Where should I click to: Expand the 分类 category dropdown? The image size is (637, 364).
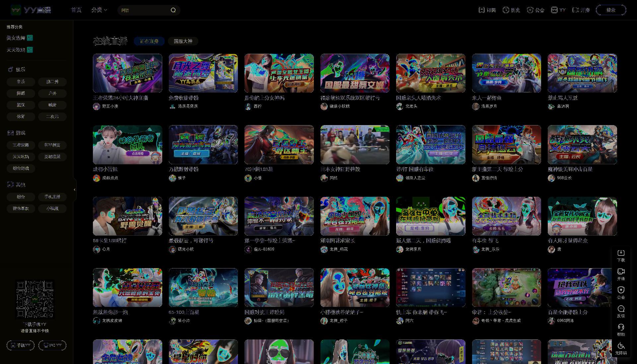[99, 10]
